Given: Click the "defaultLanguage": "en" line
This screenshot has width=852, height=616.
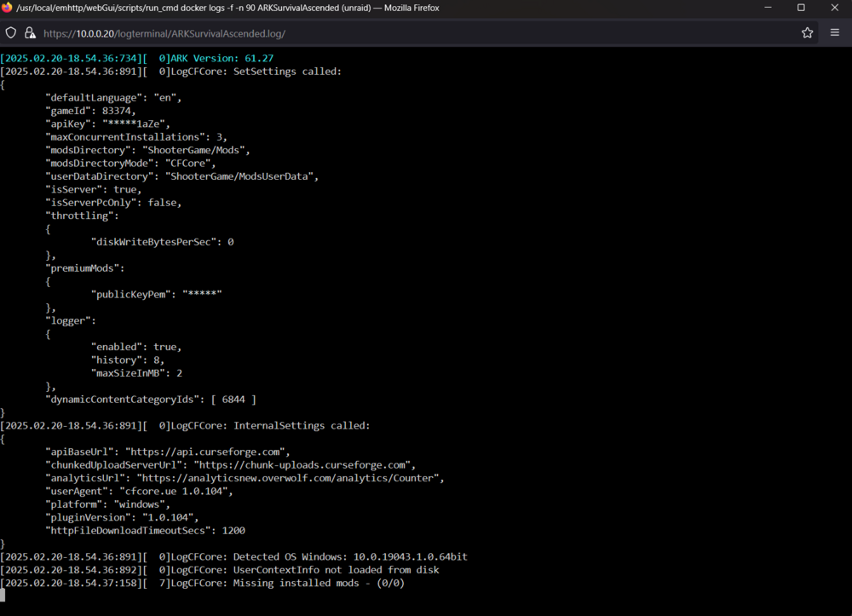Looking at the screenshot, I should 113,98.
